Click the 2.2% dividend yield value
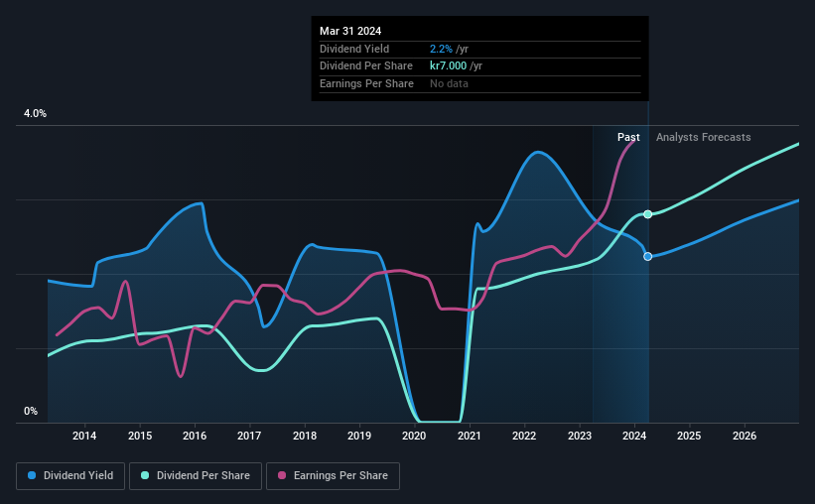Screen dimensions: 815x504 pos(441,49)
